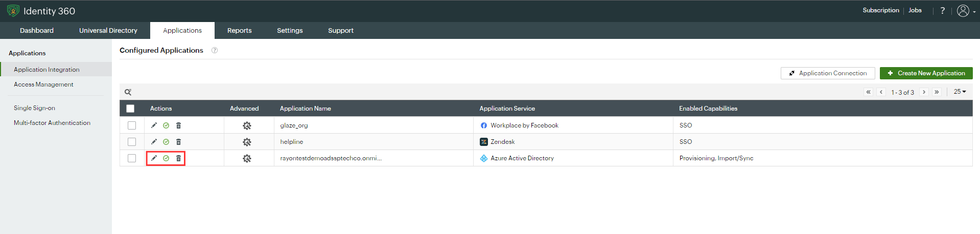Open advanced gear settings for Azure application
Image resolution: width=980 pixels, height=234 pixels.
[x=247, y=158]
